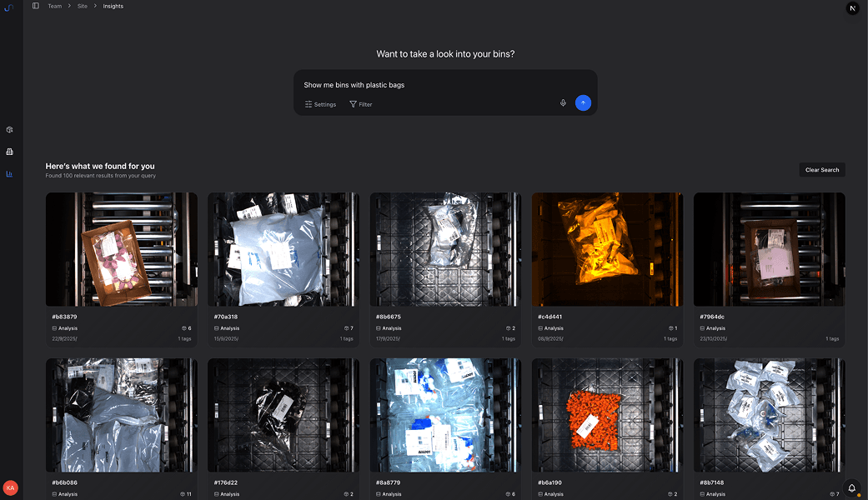
Task: Navigate to Team in the breadcrumb
Action: [x=54, y=6]
